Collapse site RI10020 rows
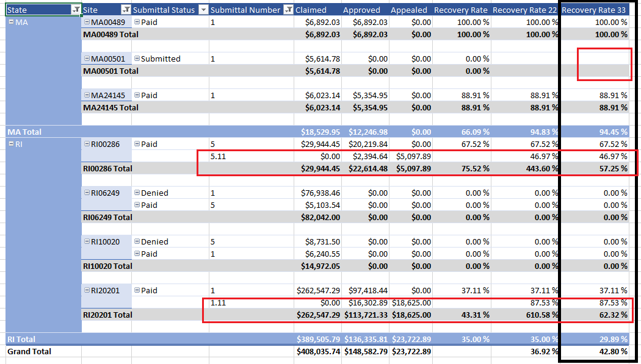641x364 pixels. coord(87,241)
